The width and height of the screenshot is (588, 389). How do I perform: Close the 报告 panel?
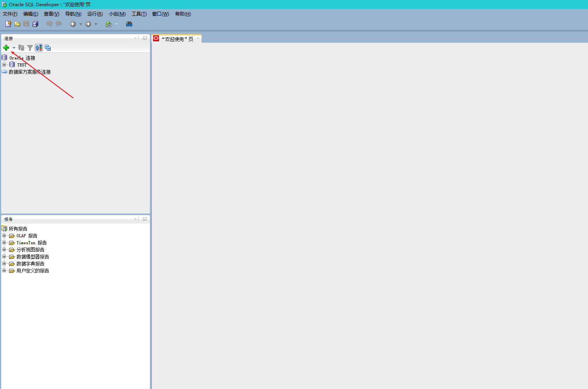[x=136, y=219]
